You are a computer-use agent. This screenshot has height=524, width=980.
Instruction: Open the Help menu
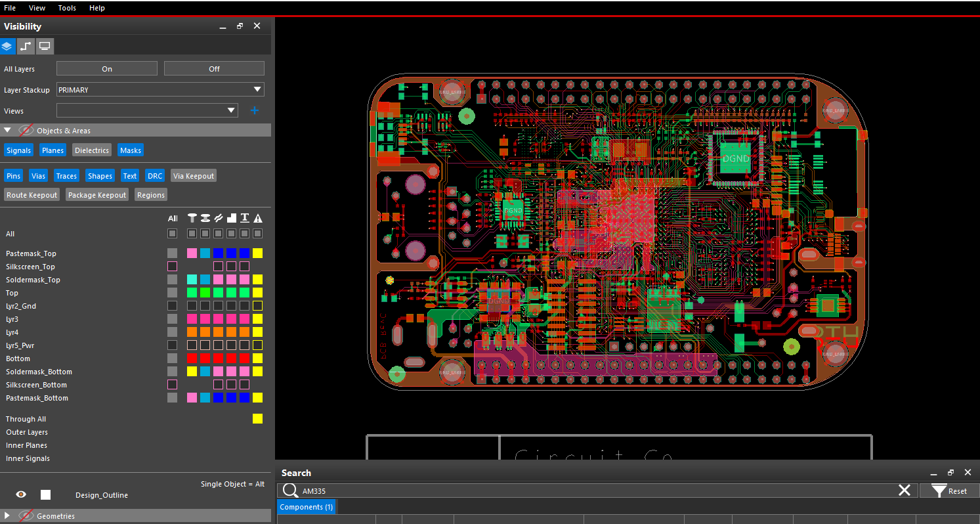click(x=97, y=8)
